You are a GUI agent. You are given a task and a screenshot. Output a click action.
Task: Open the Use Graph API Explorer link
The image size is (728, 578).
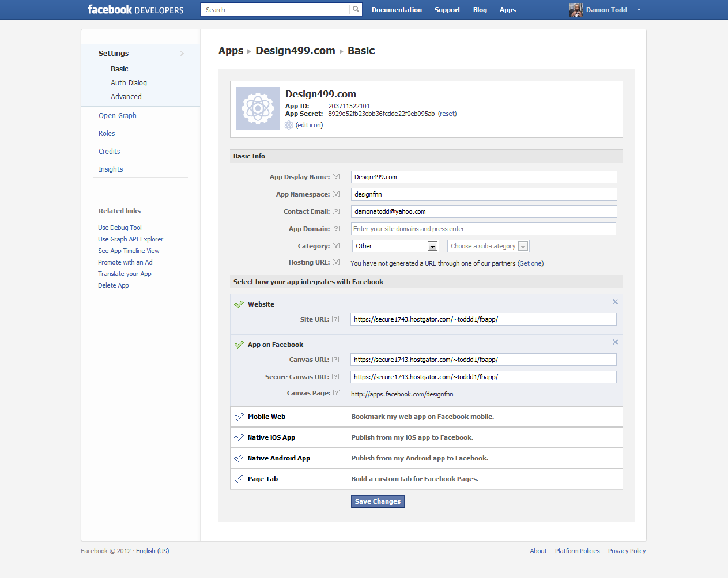pos(130,239)
